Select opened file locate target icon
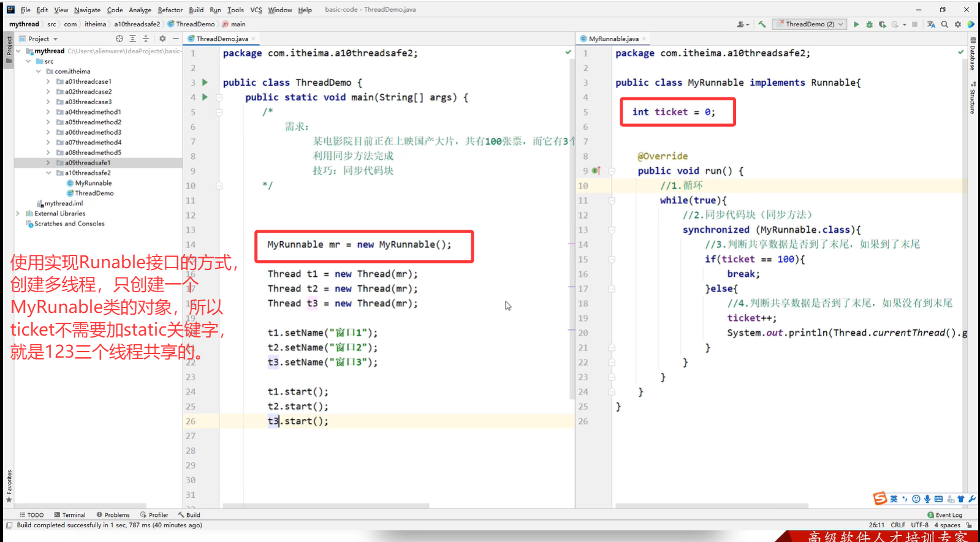 [120, 39]
